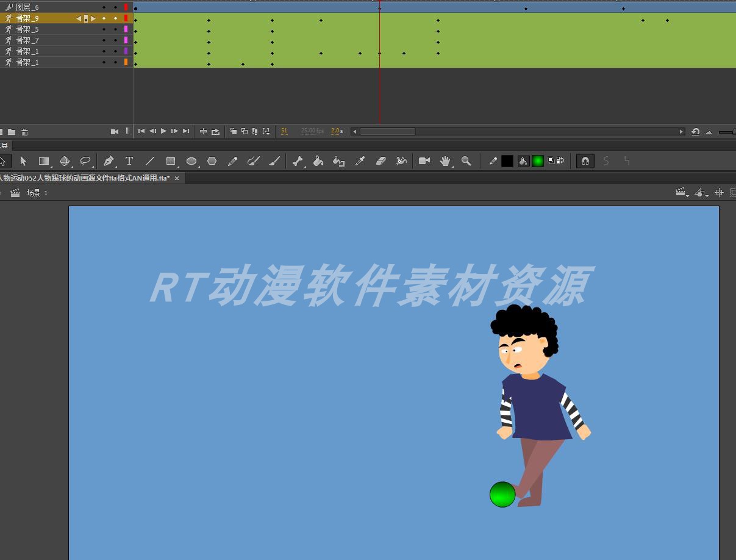Grab the Zoom tool
Viewport: 736px width, 560px height.
pyautogui.click(x=466, y=161)
